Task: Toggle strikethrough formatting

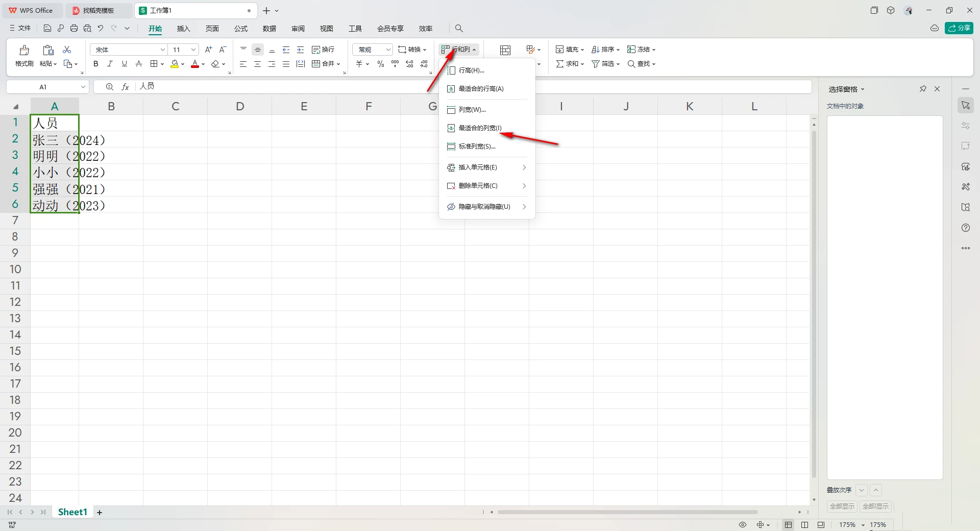Action: click(x=138, y=64)
